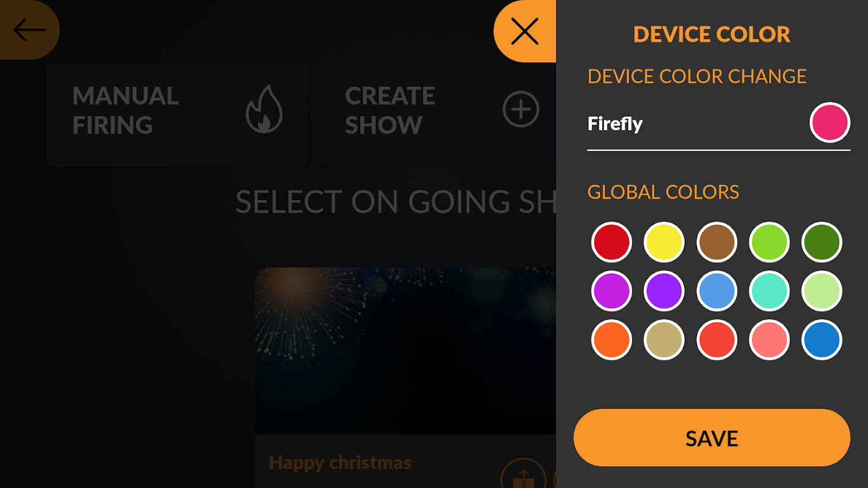Tap the flame icon on Manual Firing
This screenshot has width=868, height=488.
pos(264,110)
